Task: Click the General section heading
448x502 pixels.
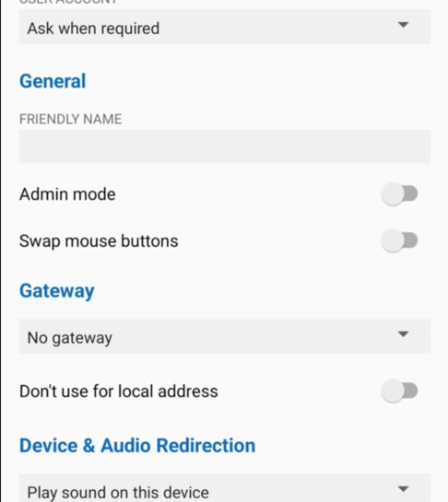Action: pos(53,81)
